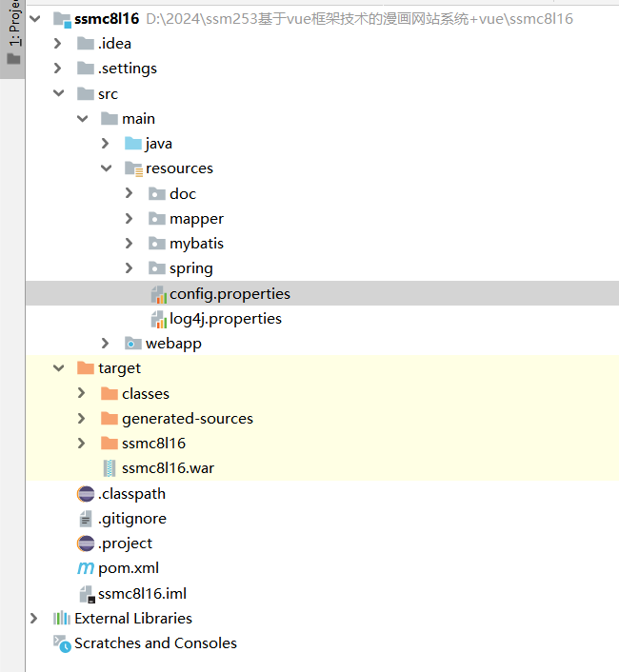619x672 pixels.
Task: Select the mybatis folder
Action: tap(196, 244)
